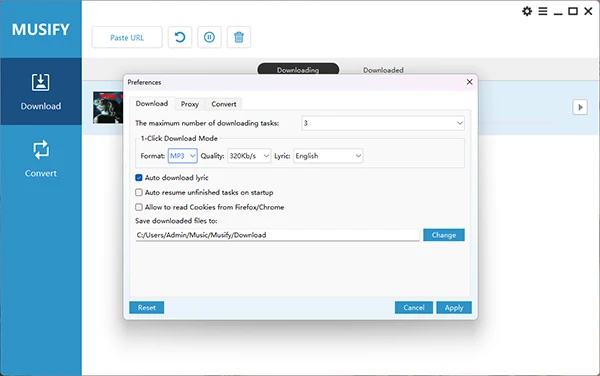Click the refresh/retry icon in toolbar
Image resolution: width=600 pixels, height=376 pixels.
coord(180,37)
